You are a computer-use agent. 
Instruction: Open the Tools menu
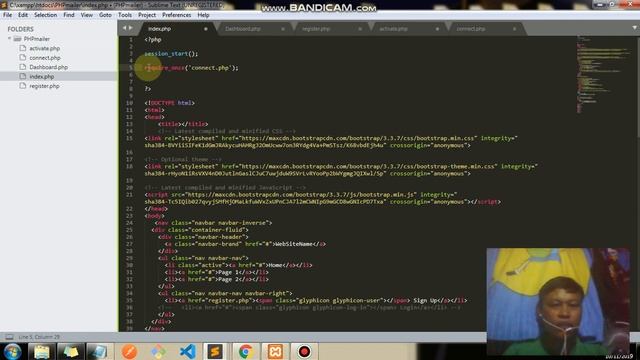(x=125, y=15)
